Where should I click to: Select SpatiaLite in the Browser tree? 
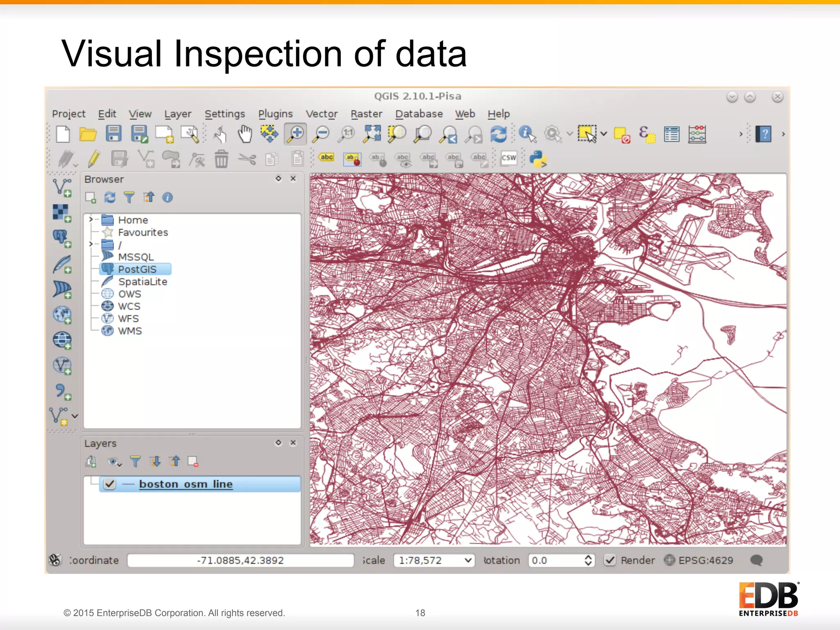coord(143,282)
